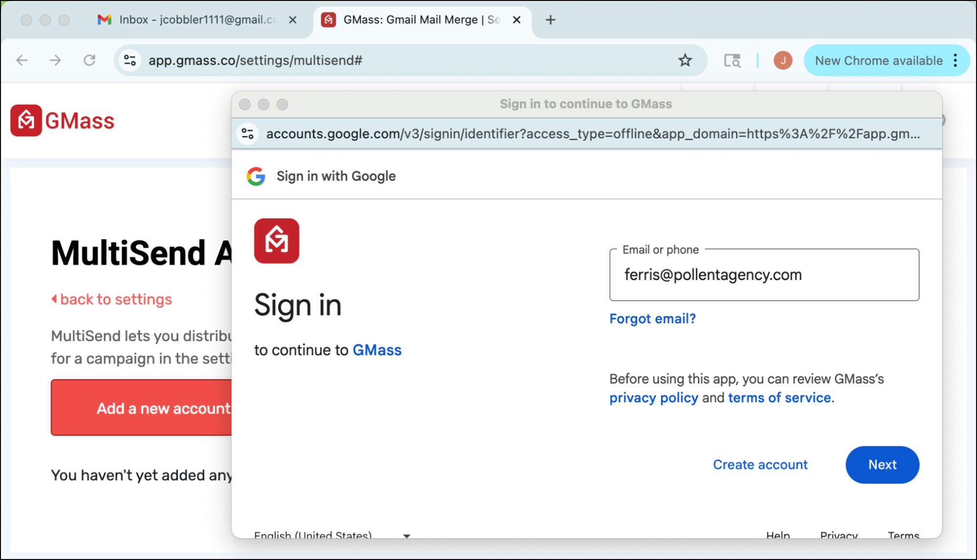
Task: Click the Email or phone field
Action: [x=763, y=275]
